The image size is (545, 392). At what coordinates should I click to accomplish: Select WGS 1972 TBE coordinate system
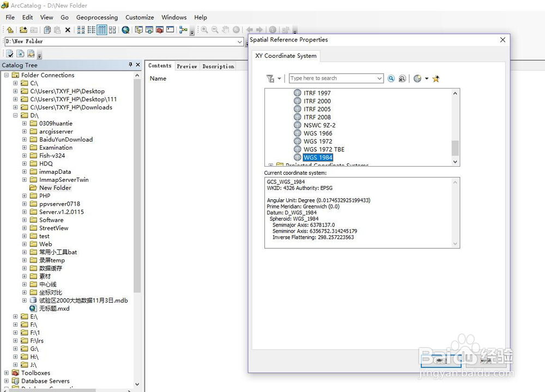tap(324, 149)
